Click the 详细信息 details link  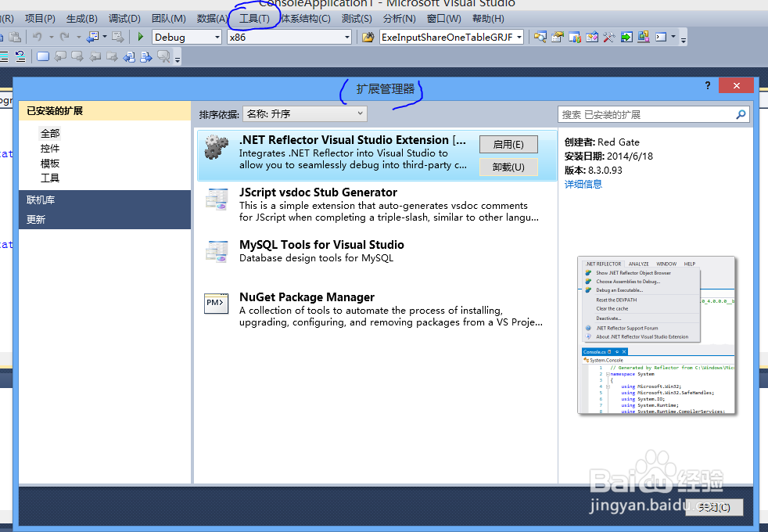[x=583, y=184]
